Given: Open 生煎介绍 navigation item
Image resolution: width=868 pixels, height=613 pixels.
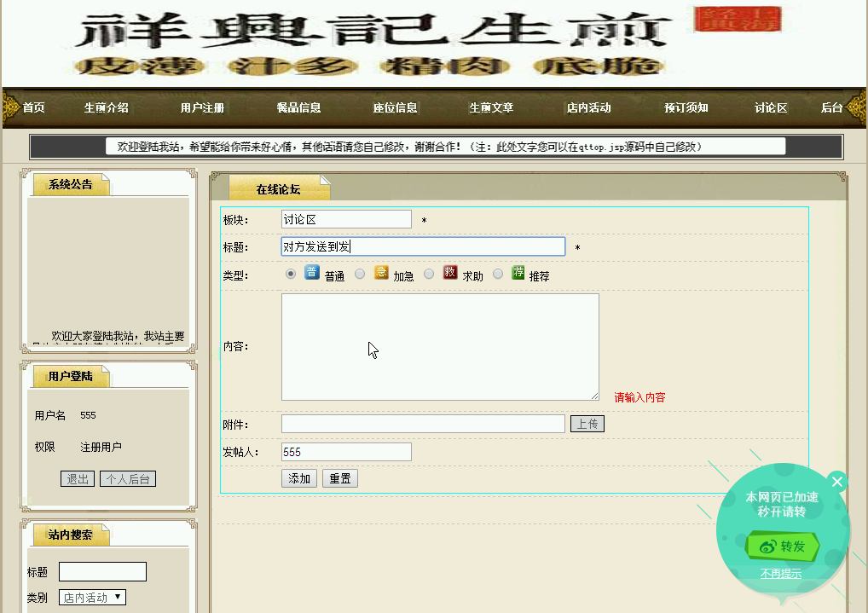Looking at the screenshot, I should tap(107, 107).
